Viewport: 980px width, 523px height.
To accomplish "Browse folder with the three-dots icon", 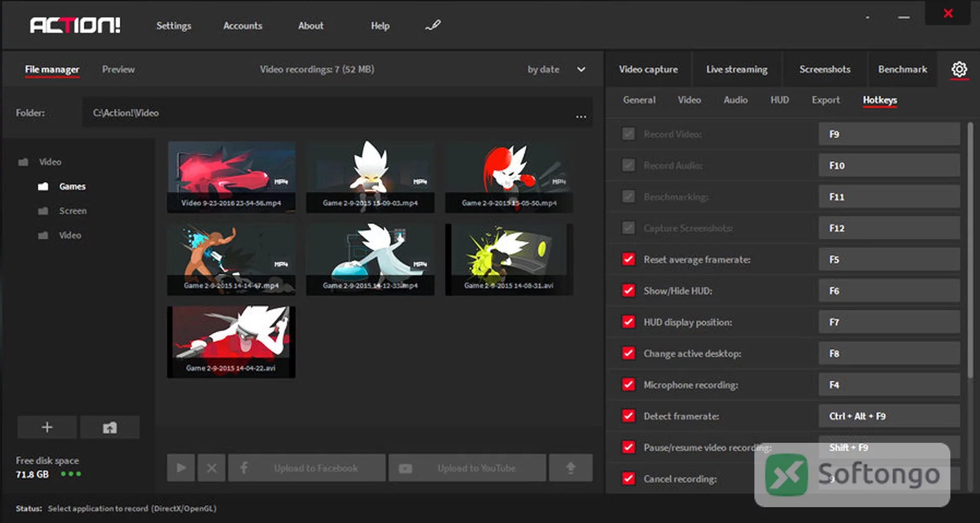I will [x=581, y=116].
